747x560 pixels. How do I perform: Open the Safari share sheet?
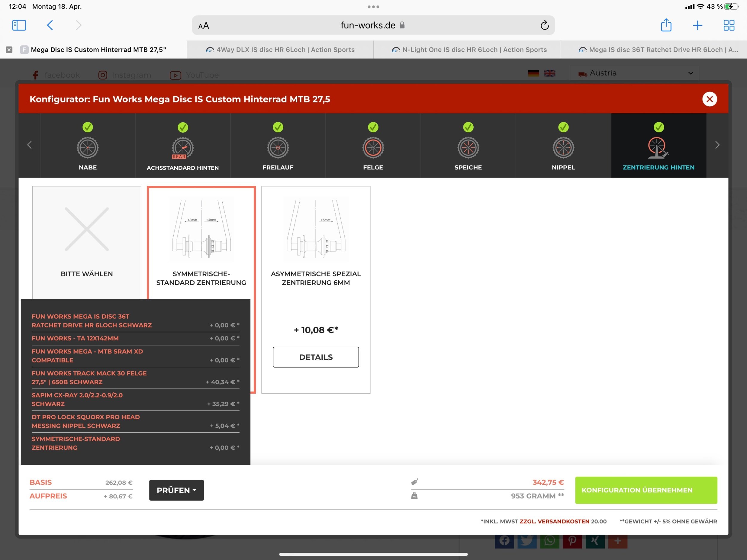(666, 25)
